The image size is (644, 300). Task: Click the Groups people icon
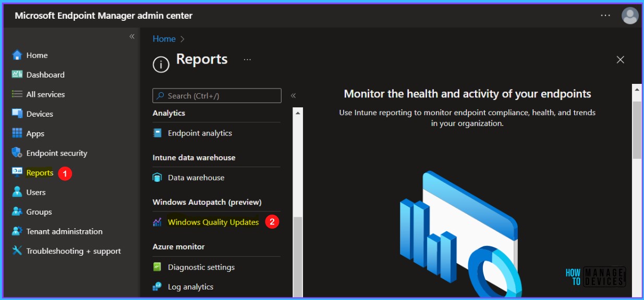(x=17, y=212)
